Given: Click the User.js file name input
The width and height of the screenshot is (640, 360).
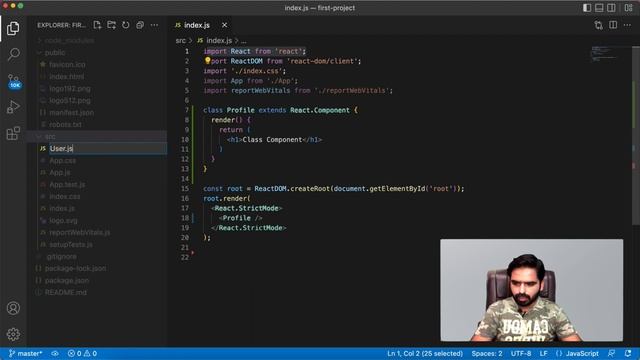Looking at the screenshot, I should [x=108, y=148].
